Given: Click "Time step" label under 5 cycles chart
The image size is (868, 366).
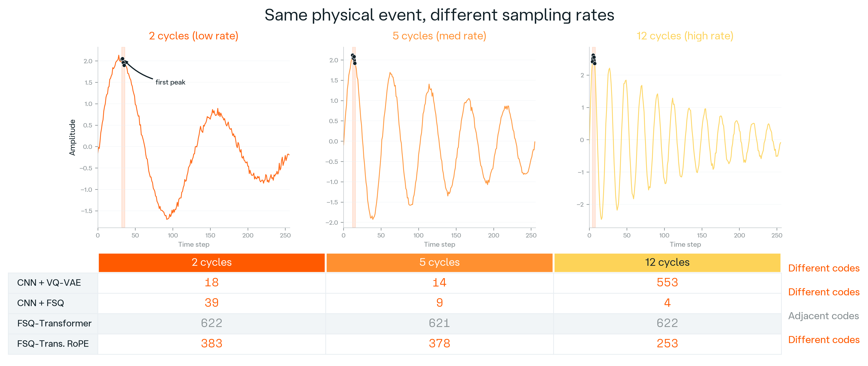Looking at the screenshot, I should 439,244.
